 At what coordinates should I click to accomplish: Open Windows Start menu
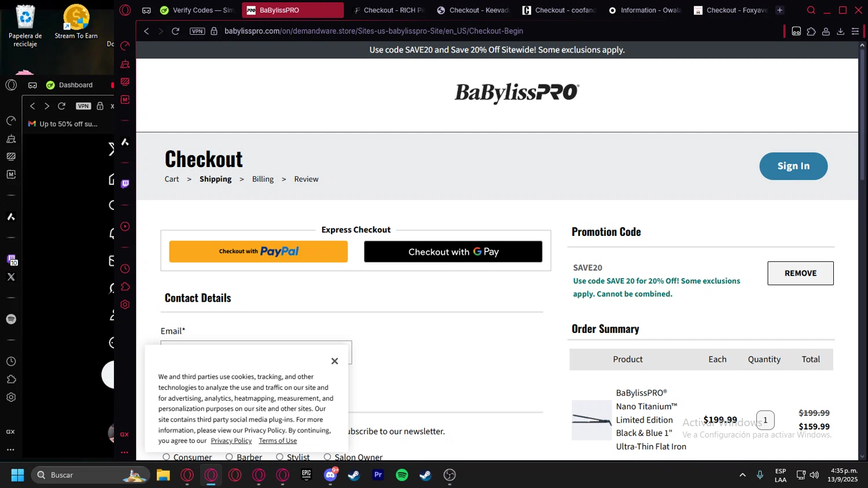[18, 475]
